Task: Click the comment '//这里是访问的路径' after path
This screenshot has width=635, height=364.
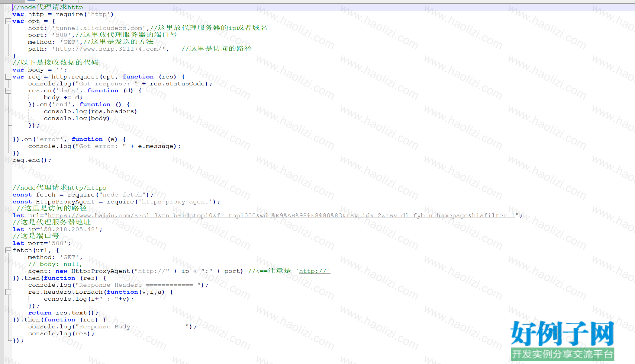Action: click(x=217, y=49)
